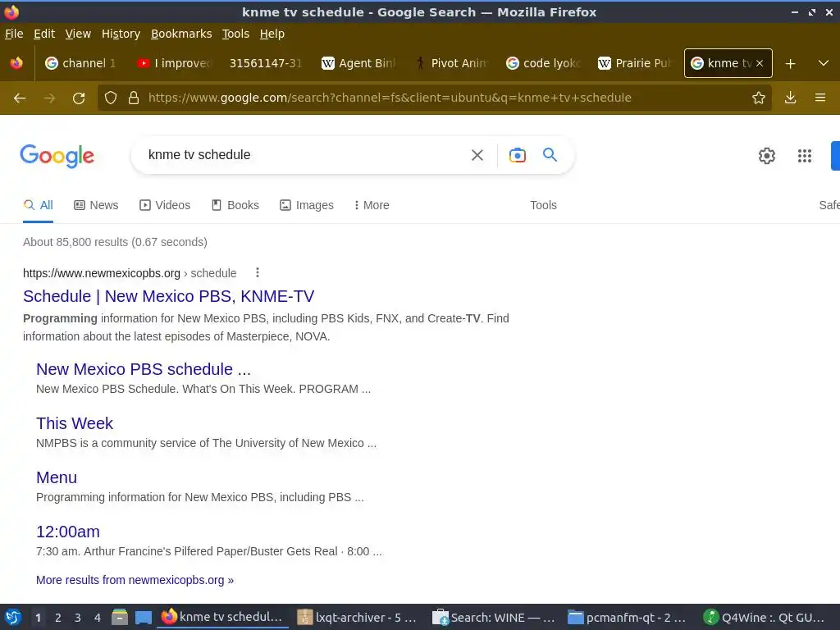Image resolution: width=840 pixels, height=630 pixels.
Task: Click the Google logo
Action: click(x=57, y=156)
